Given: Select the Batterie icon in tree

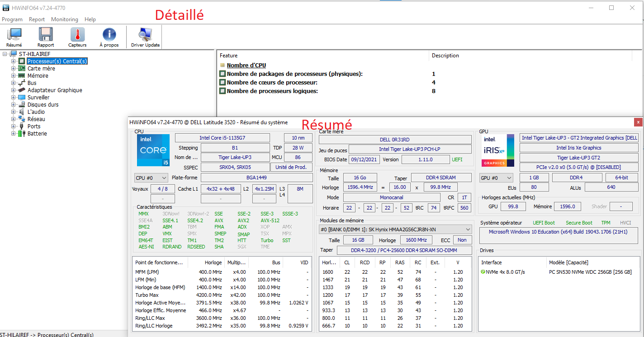Looking at the screenshot, I should (x=22, y=134).
